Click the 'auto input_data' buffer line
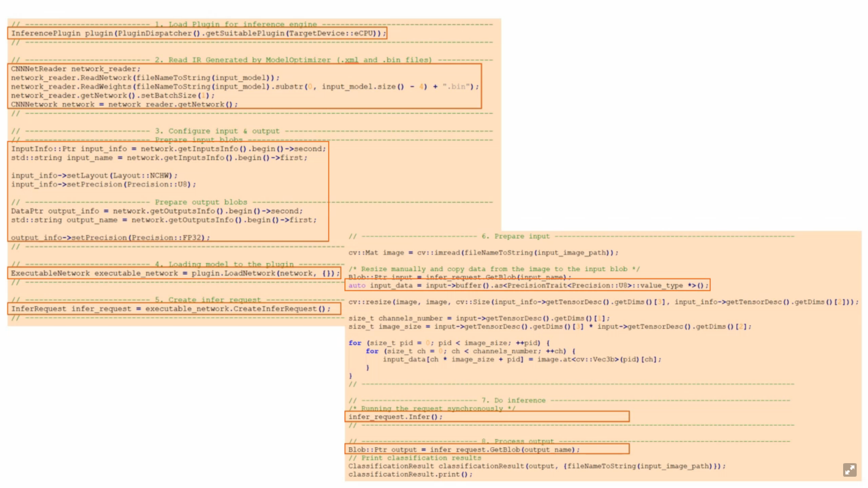 click(x=528, y=286)
